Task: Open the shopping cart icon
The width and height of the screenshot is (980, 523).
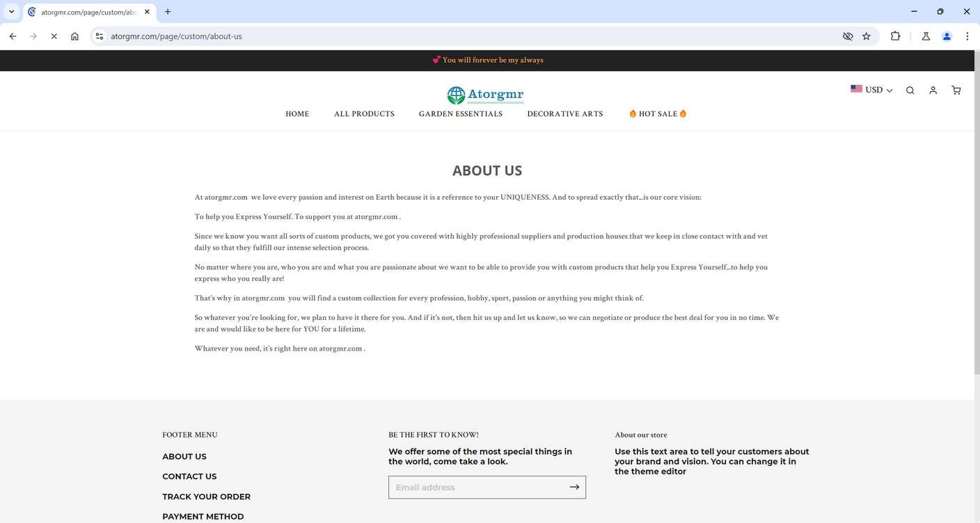Action: coord(956,90)
